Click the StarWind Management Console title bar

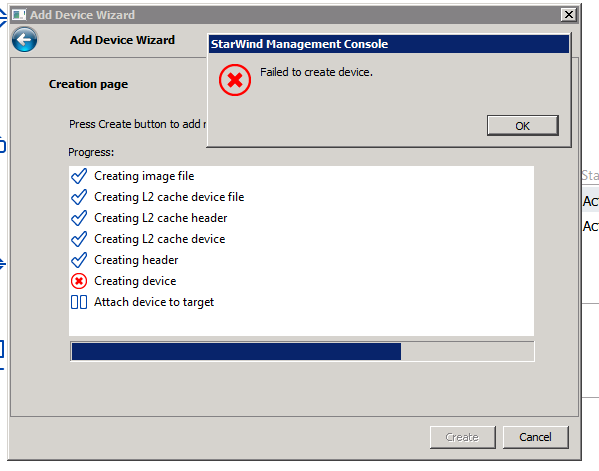(389, 44)
